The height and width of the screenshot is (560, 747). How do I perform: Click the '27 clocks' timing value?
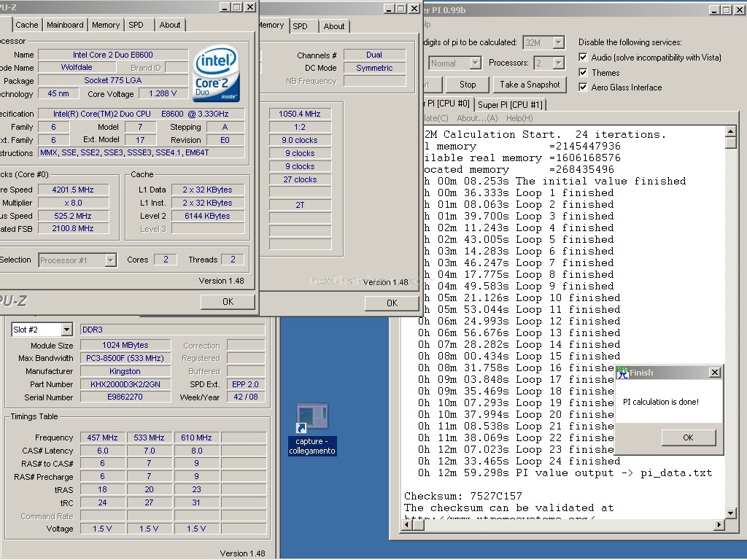(300, 179)
